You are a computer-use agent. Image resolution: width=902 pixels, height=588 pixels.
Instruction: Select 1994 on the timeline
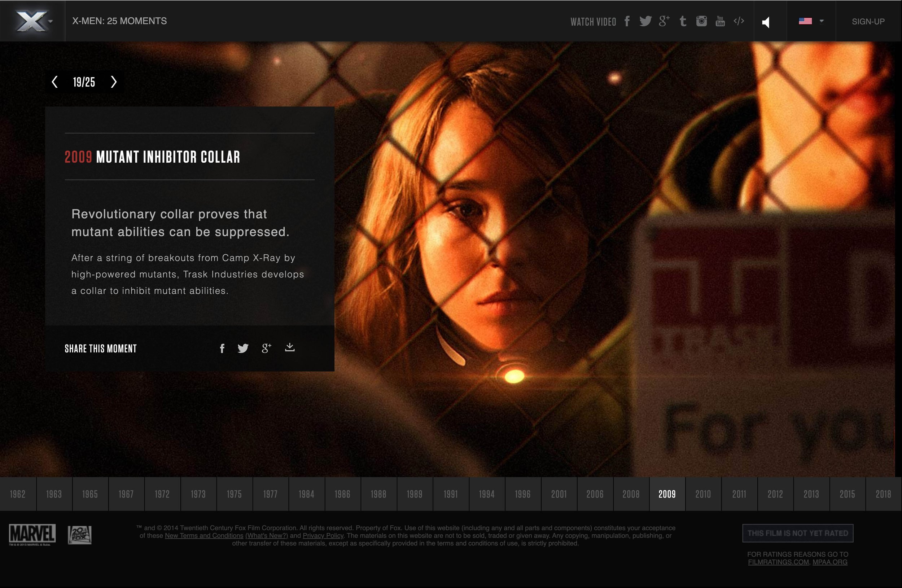(x=487, y=494)
